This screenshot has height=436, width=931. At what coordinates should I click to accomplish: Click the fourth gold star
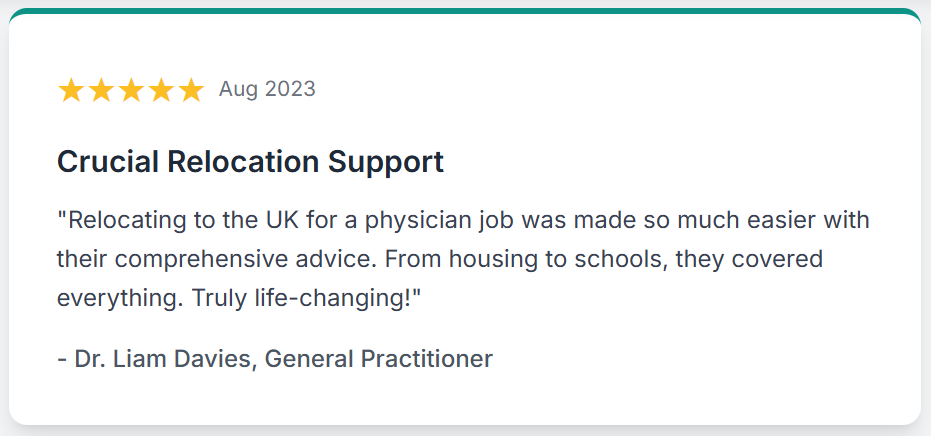tap(161, 90)
